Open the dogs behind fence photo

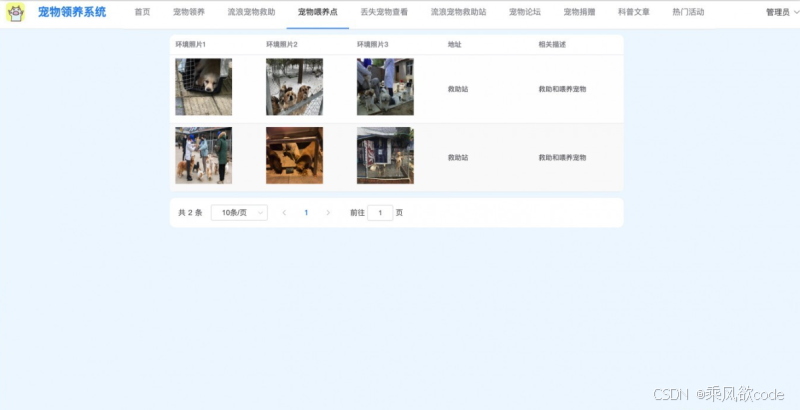(x=294, y=87)
